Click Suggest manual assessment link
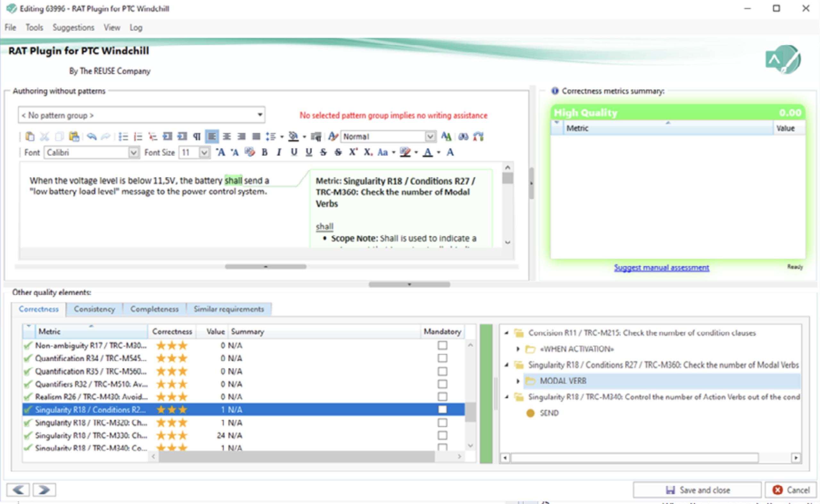 pos(661,268)
